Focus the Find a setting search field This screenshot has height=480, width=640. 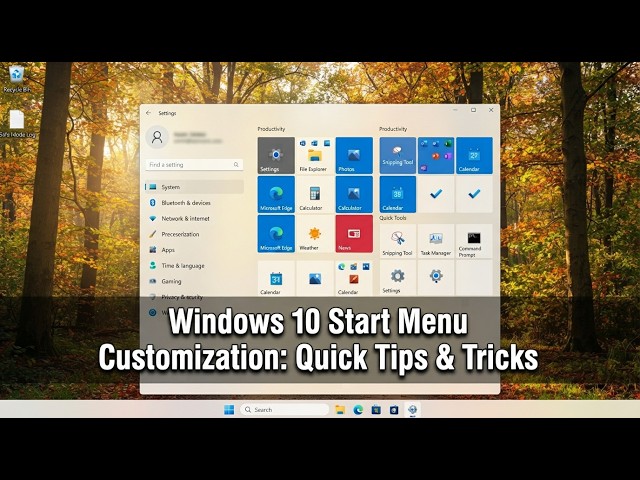pos(194,164)
